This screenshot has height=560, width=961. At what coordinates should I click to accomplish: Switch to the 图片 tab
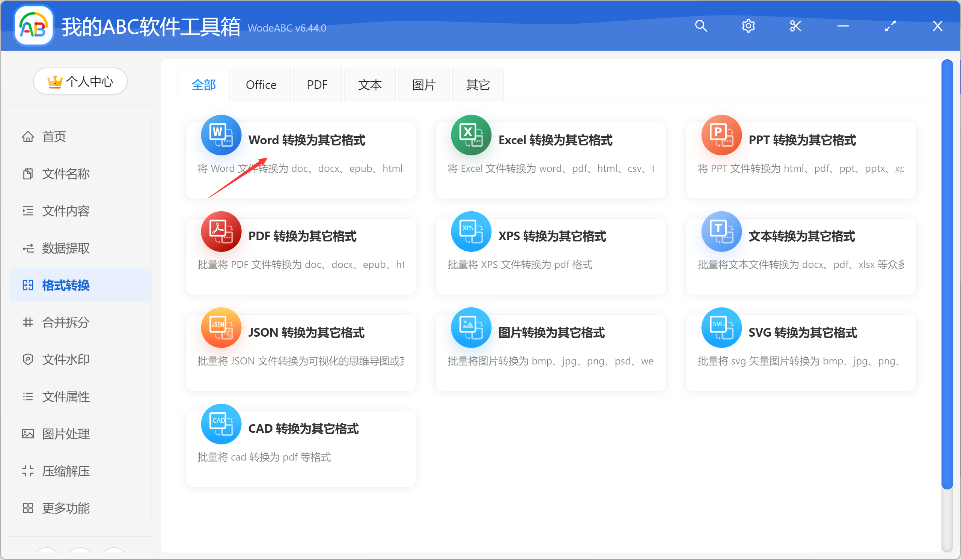point(424,84)
